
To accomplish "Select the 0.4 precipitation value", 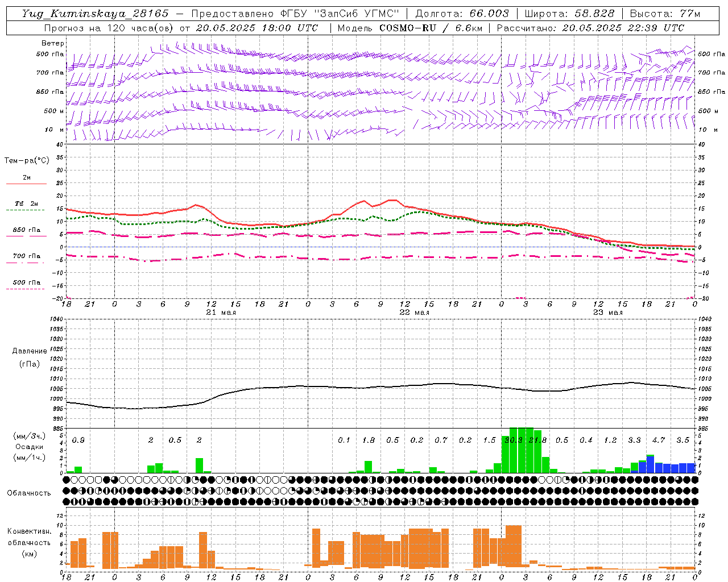I will pyautogui.click(x=586, y=440).
